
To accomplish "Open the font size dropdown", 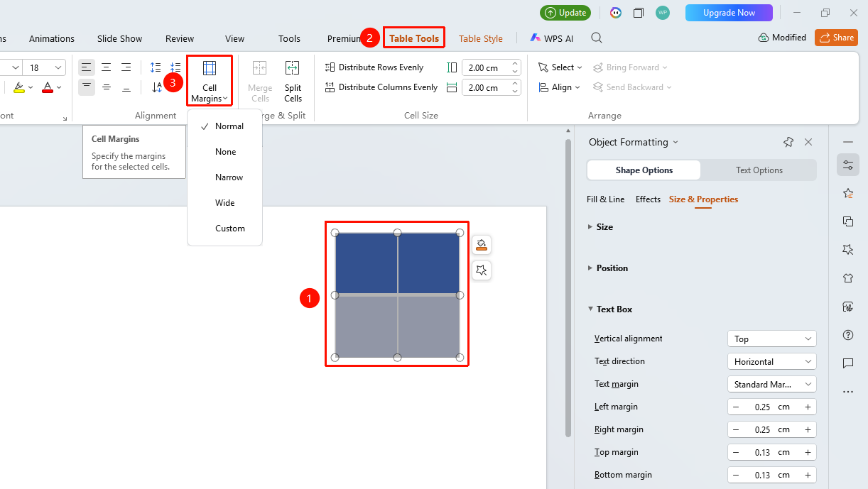I will click(57, 67).
